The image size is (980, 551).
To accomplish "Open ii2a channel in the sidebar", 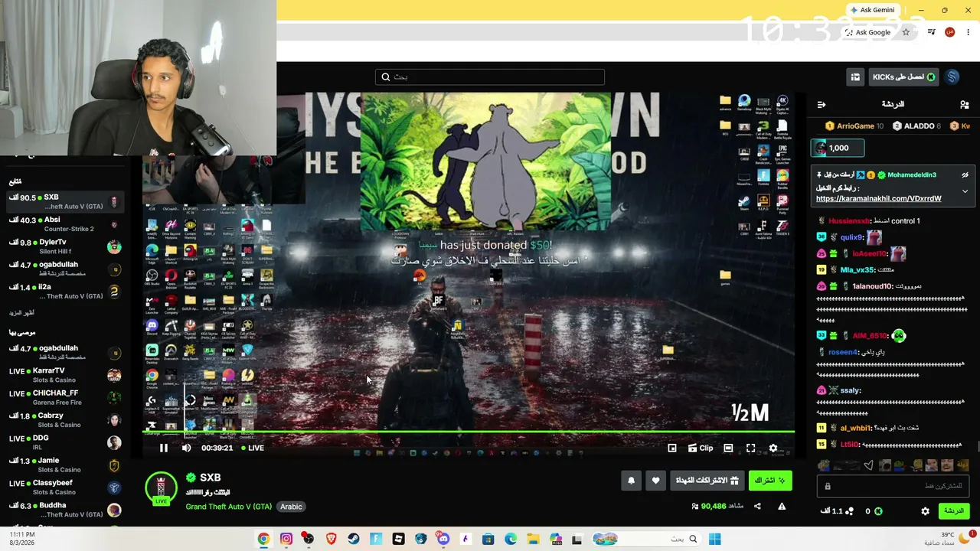I will point(65,292).
